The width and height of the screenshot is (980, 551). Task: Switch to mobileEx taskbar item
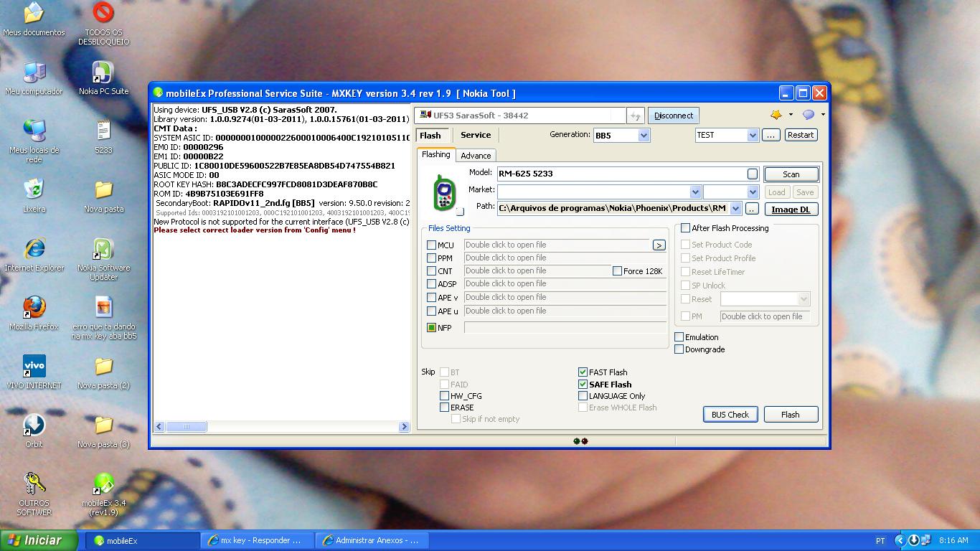pyautogui.click(x=143, y=541)
